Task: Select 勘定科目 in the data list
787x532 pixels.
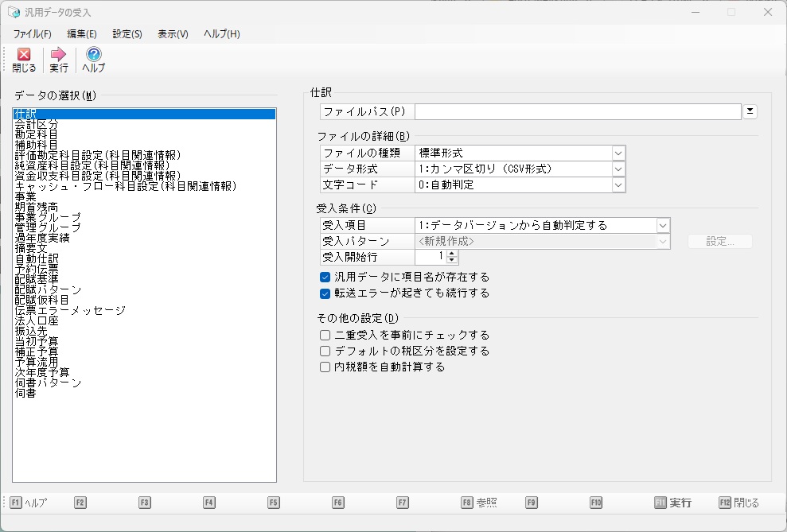Action: 36,134
